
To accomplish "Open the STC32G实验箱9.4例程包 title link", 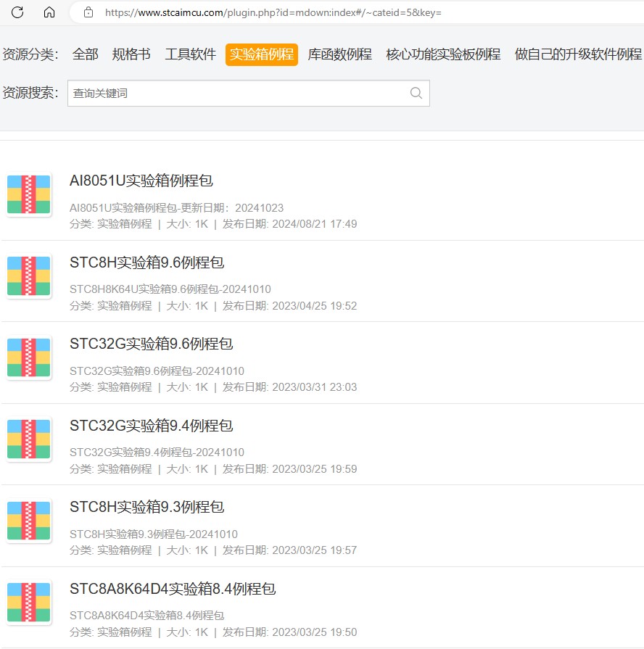I will point(152,426).
